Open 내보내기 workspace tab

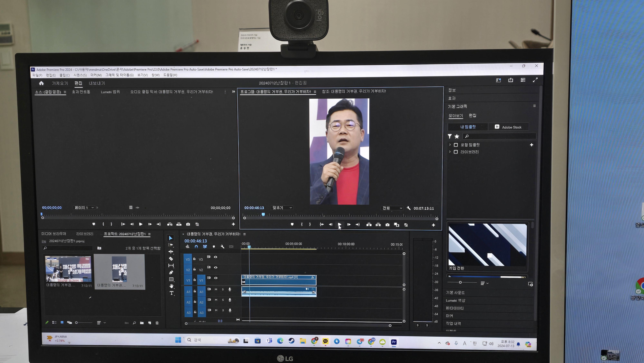(97, 83)
